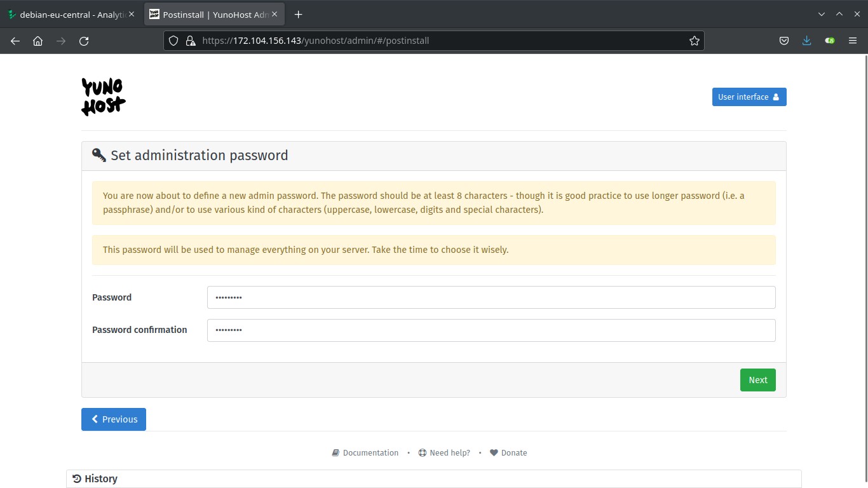Go to the browser home page
The image size is (868, 488).
point(38,41)
